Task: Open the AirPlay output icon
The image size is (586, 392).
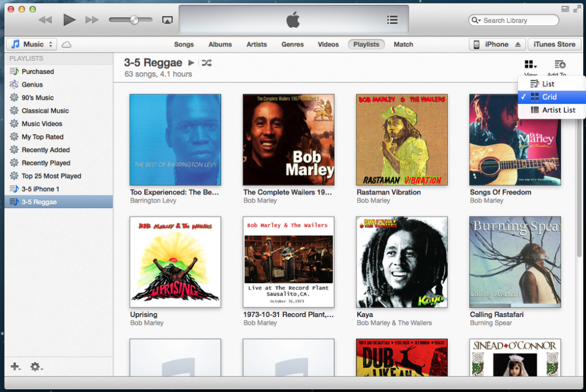Action: coord(167,20)
